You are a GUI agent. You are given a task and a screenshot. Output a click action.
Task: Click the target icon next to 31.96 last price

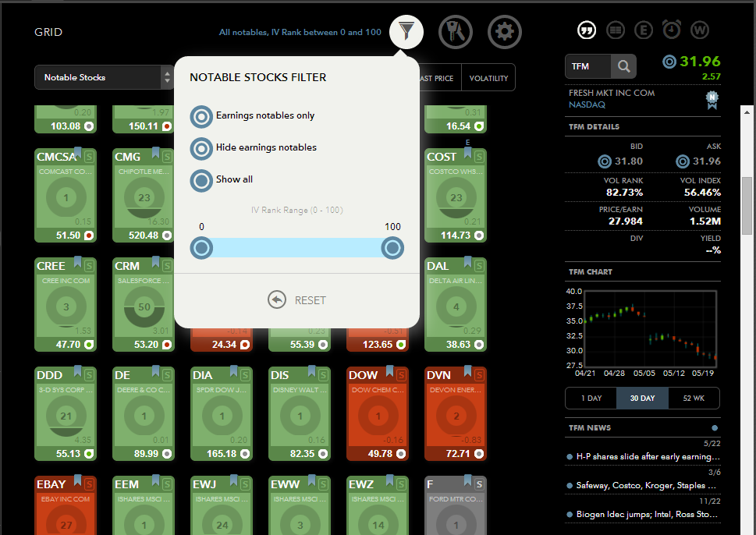[669, 62]
